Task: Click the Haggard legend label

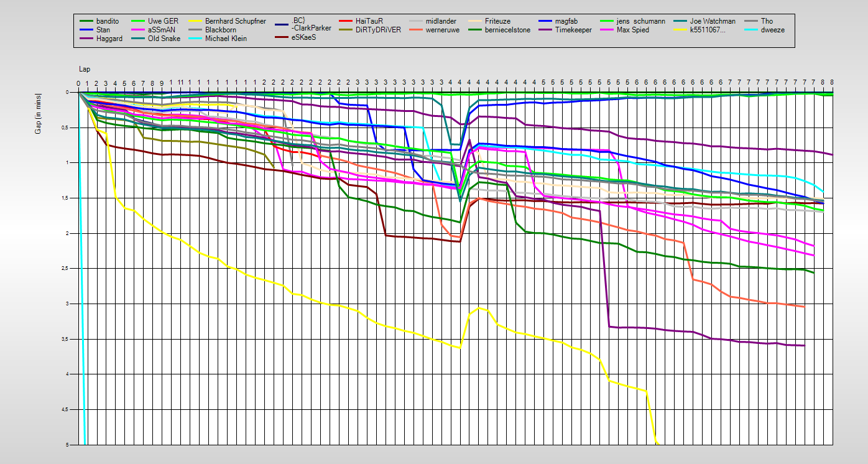Action: (109, 39)
